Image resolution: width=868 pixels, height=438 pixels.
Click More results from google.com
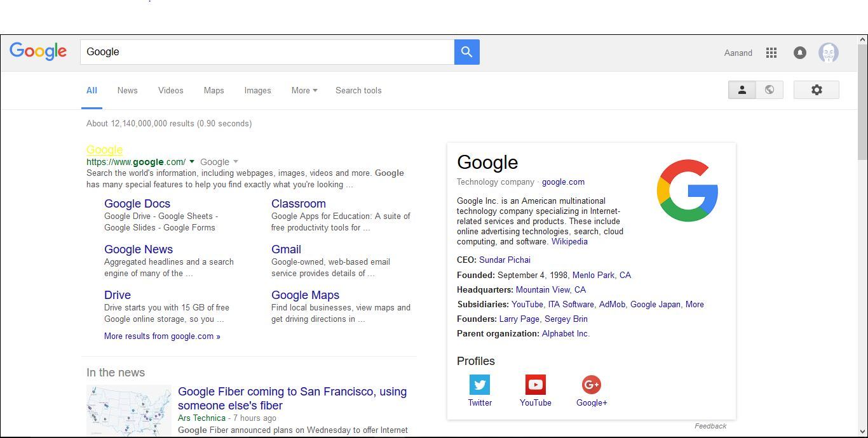[x=162, y=336]
